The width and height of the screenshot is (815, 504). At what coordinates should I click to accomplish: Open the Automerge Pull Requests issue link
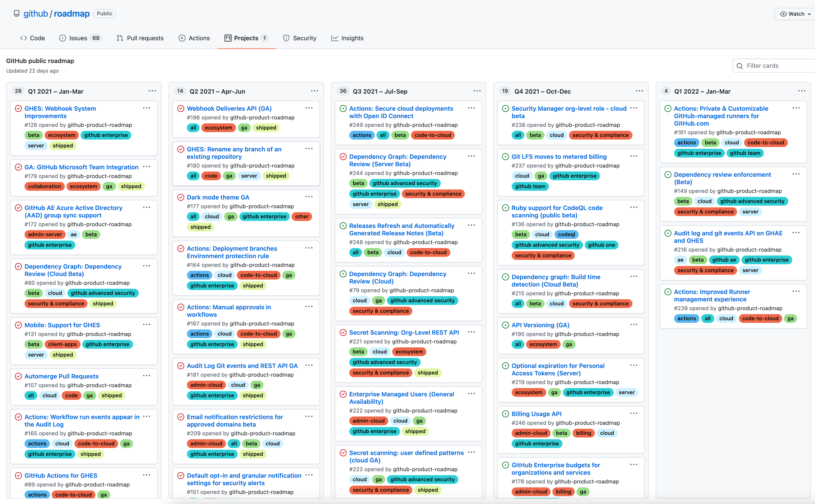click(61, 376)
